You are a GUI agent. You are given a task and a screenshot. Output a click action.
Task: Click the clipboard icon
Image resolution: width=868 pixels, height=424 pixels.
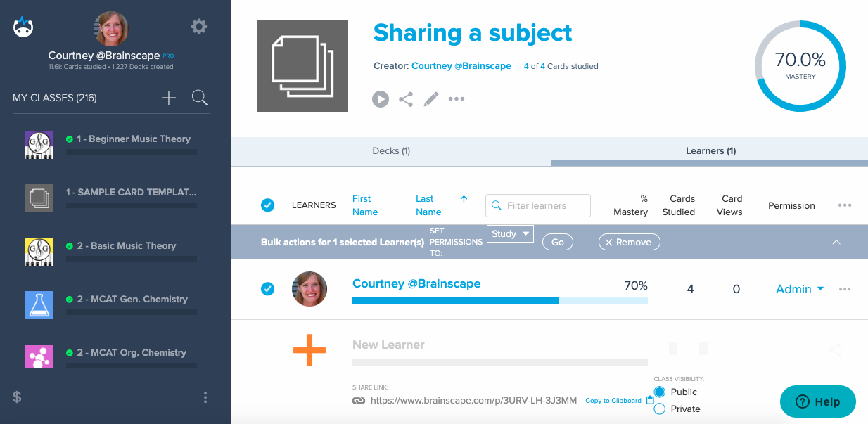tap(649, 400)
